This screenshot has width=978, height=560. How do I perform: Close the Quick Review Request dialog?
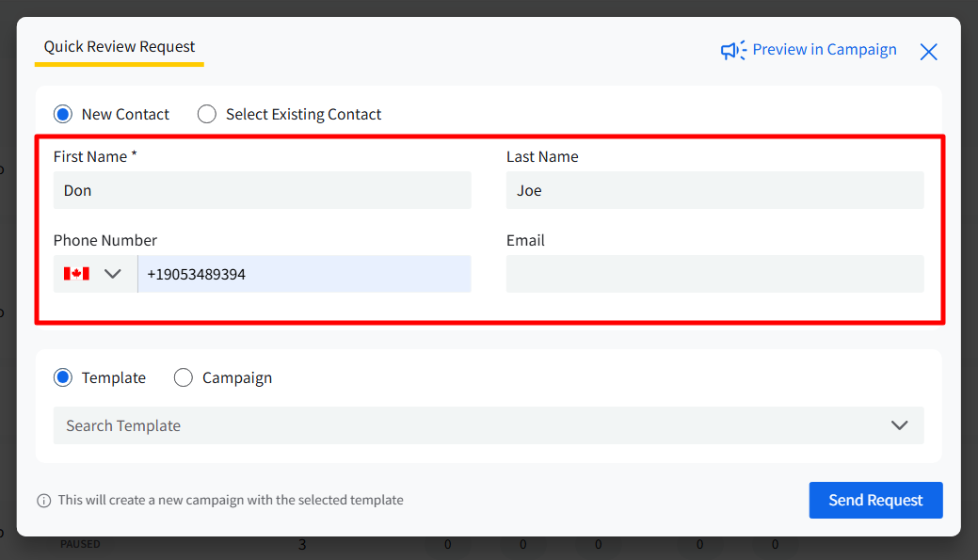pyautogui.click(x=928, y=52)
